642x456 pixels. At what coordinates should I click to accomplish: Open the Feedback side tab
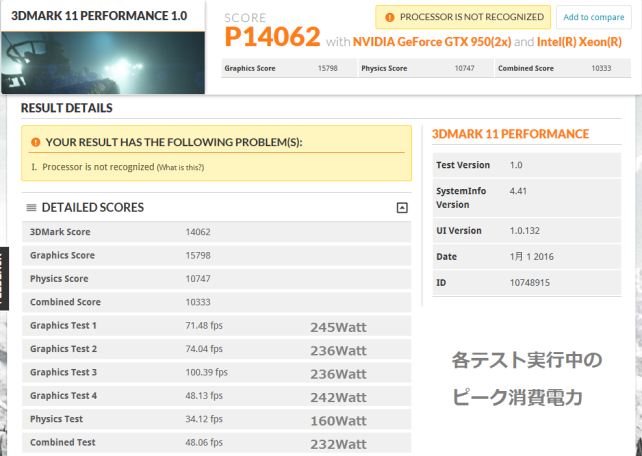(x=4, y=278)
